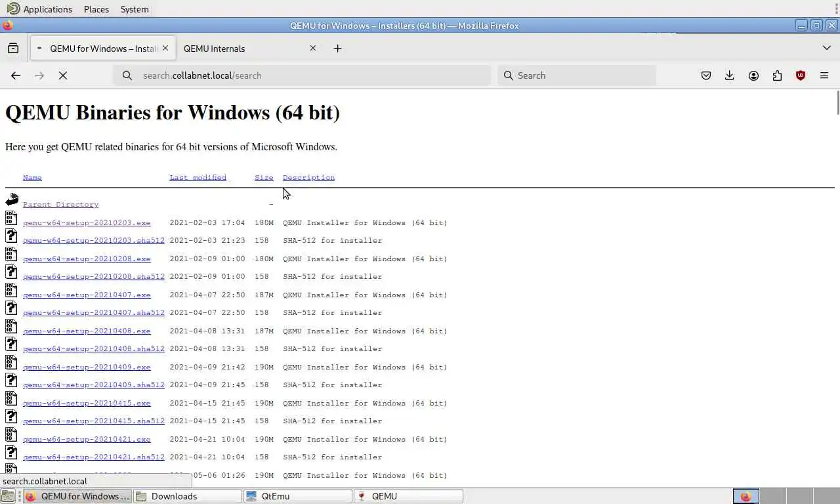Screen dimensions: 840x504
Task: Close the QEMU for Windows Installers tab
Action: coord(165,48)
